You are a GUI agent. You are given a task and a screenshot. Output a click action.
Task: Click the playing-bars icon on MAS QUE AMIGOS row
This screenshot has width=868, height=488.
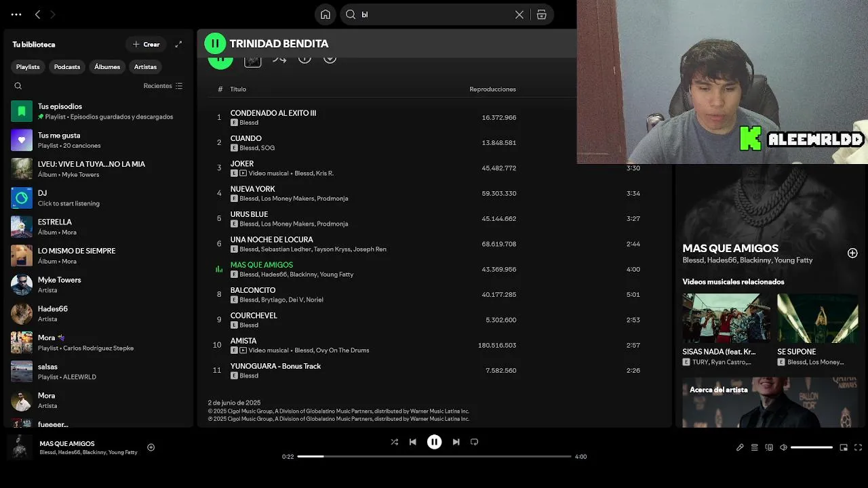point(219,269)
